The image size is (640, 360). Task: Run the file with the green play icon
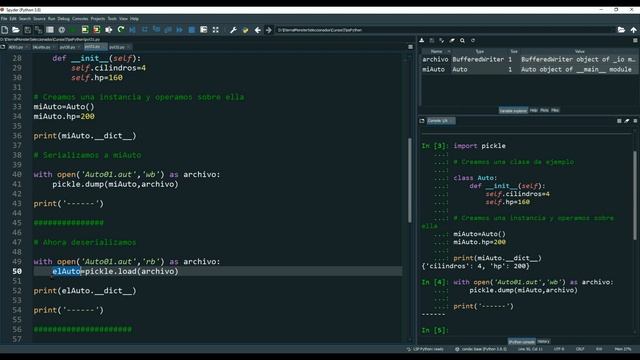point(73,30)
